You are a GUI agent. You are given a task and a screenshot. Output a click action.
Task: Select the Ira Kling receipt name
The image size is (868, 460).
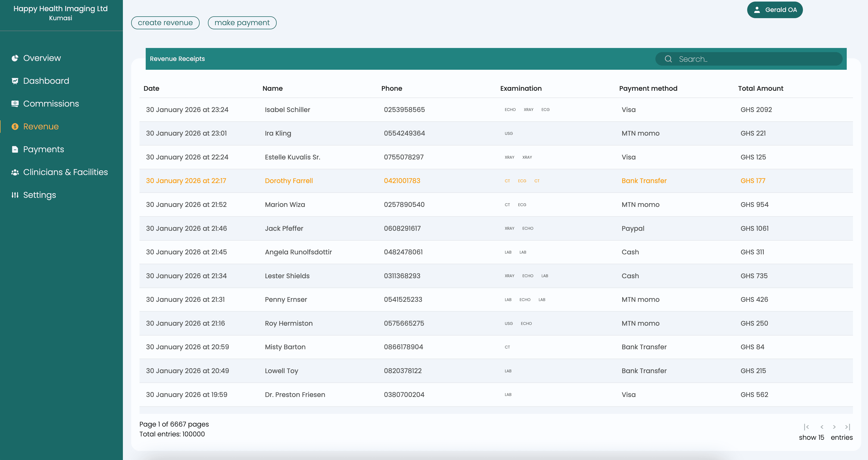(278, 134)
